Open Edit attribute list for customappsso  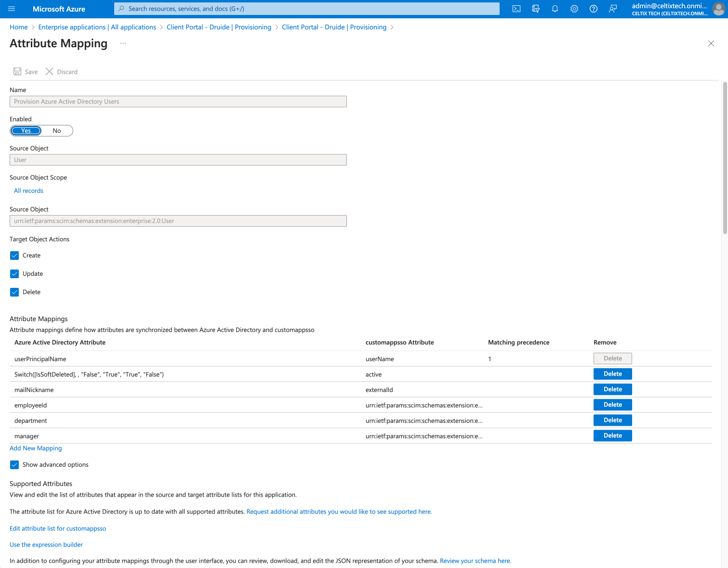pos(58,528)
